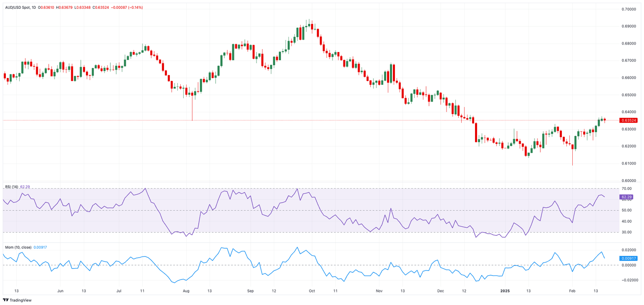
Task: Click the red current price tag 0.63524
Action: click(x=629, y=120)
